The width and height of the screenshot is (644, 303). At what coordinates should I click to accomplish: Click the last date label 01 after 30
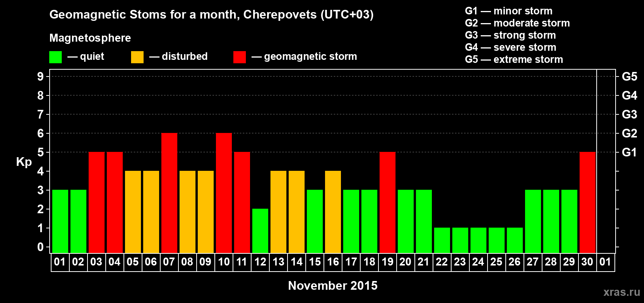click(x=605, y=262)
